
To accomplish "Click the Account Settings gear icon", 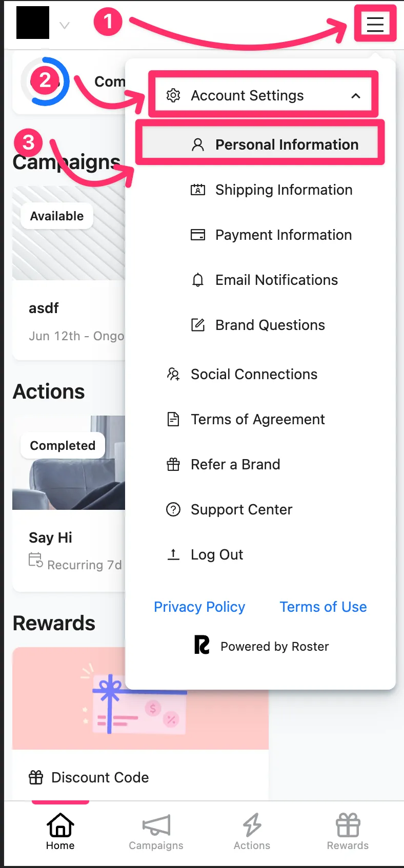I will 173,95.
